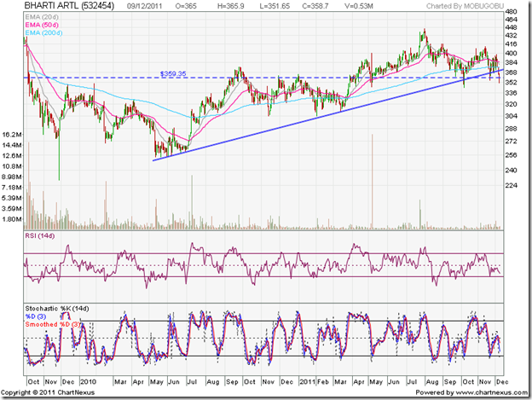Viewport: 532px width, 400px height.
Task: Open the www.chartnexus.com link
Action: click(x=492, y=392)
